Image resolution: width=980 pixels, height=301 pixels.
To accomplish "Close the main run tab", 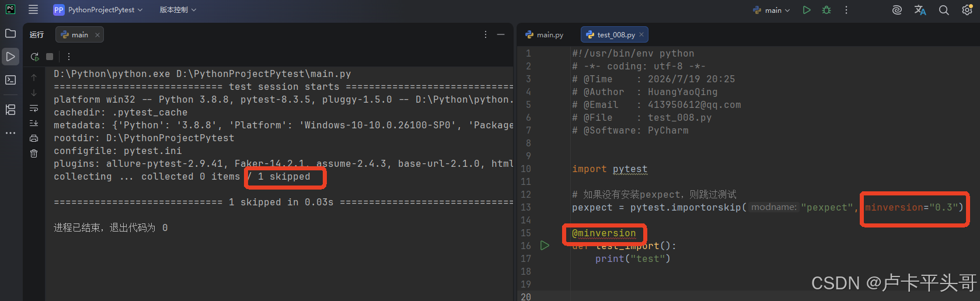I will point(97,35).
